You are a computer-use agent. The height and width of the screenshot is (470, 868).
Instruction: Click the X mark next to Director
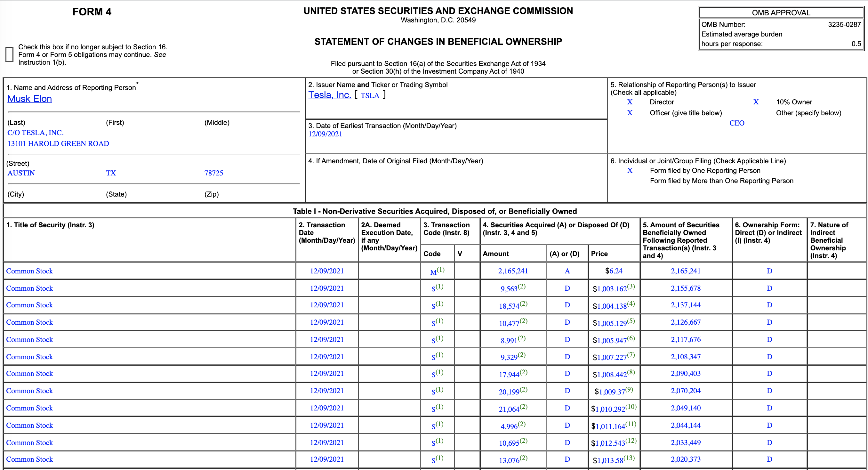[630, 102]
